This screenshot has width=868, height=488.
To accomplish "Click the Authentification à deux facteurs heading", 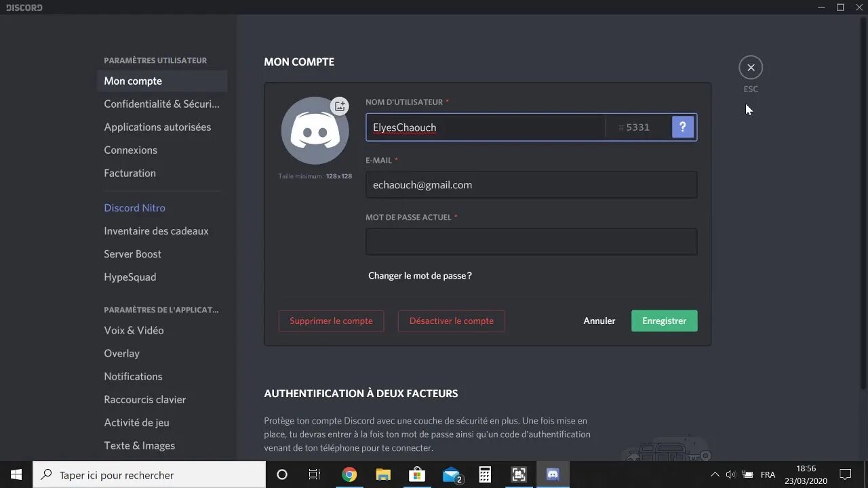I will pyautogui.click(x=361, y=393).
